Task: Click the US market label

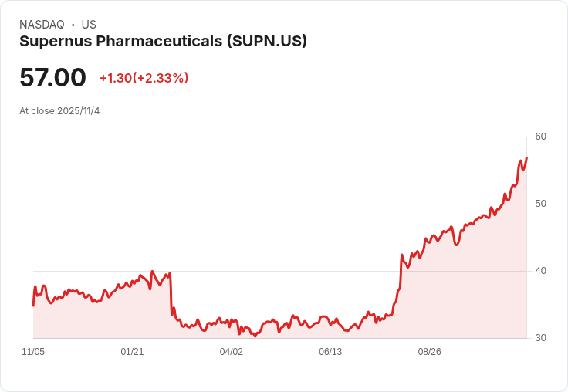Action: (x=89, y=25)
